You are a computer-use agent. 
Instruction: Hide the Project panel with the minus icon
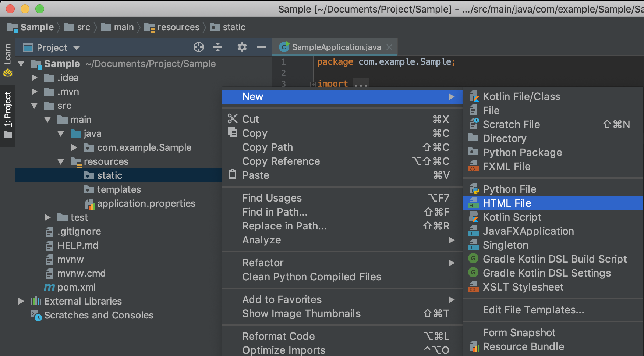(261, 47)
